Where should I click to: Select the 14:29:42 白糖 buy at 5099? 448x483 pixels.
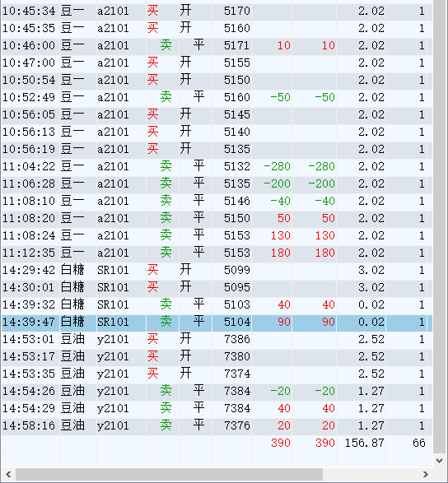coord(217,270)
